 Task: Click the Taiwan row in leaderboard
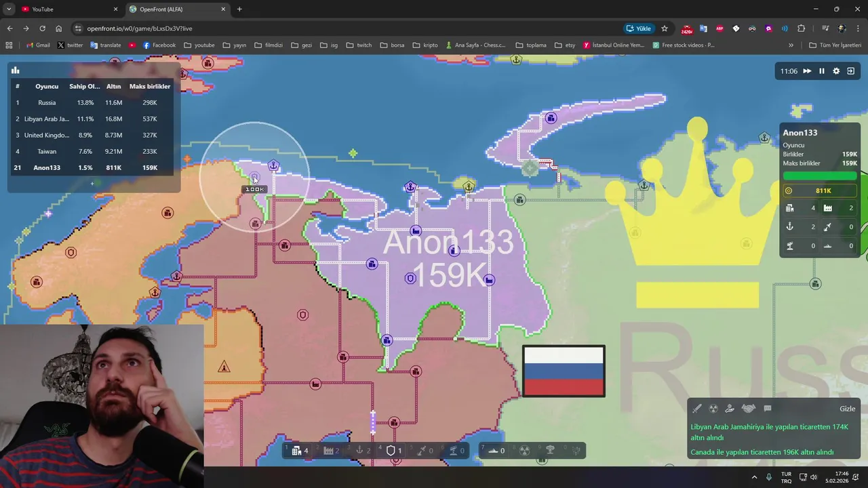click(92, 151)
